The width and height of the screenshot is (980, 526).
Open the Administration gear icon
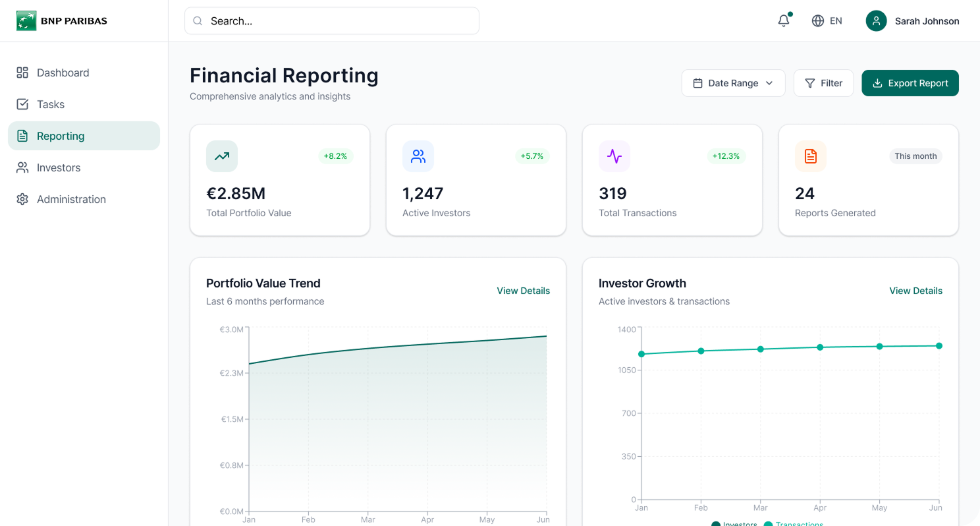tap(22, 199)
